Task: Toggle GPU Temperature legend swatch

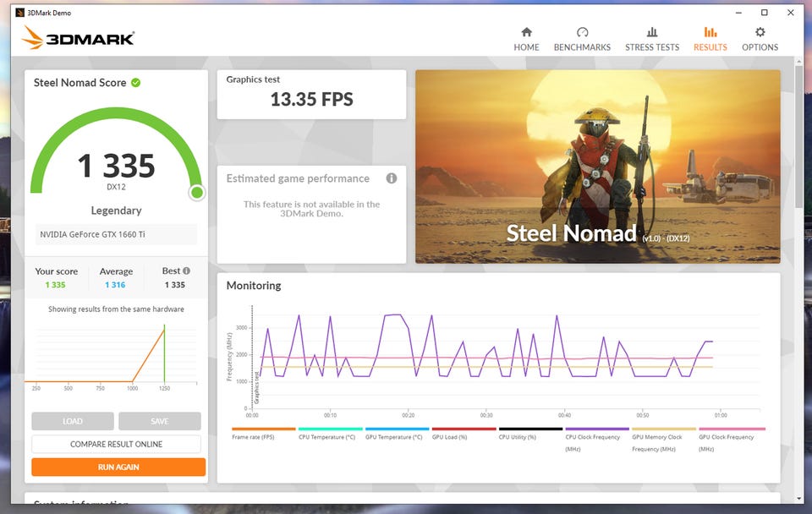Action: [398, 429]
